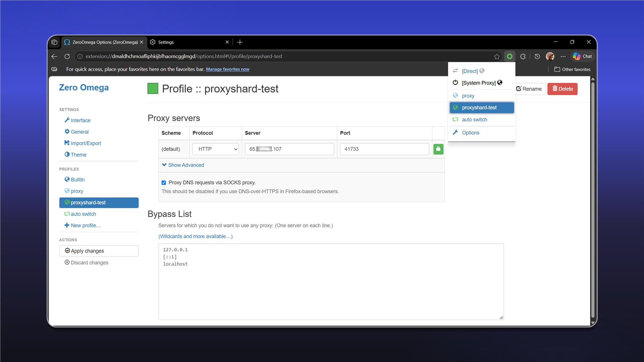The height and width of the screenshot is (362, 644).
Task: Open the Copilot Chat button
Action: click(583, 56)
